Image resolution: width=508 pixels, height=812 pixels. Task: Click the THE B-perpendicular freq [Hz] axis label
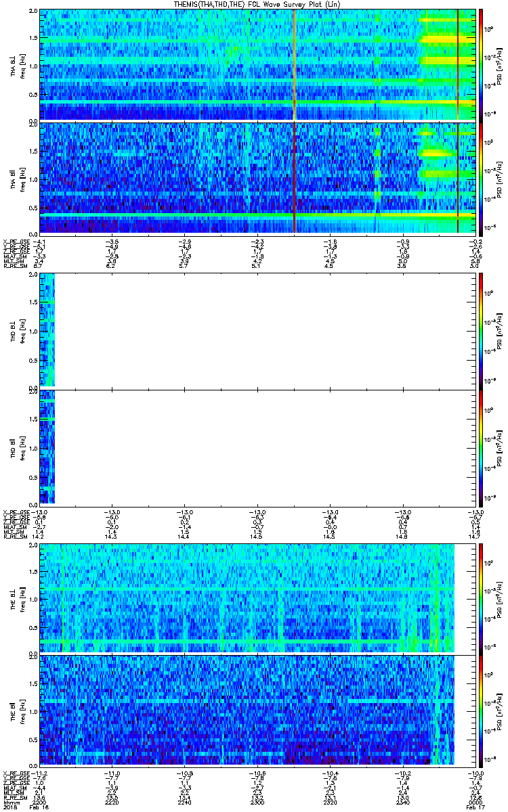[22, 598]
